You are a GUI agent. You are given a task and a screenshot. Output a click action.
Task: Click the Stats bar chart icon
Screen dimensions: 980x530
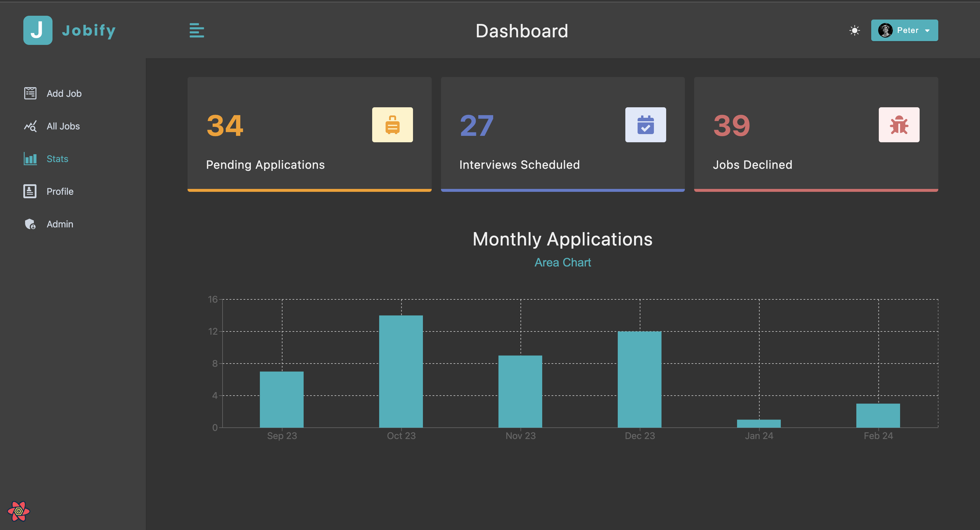30,159
